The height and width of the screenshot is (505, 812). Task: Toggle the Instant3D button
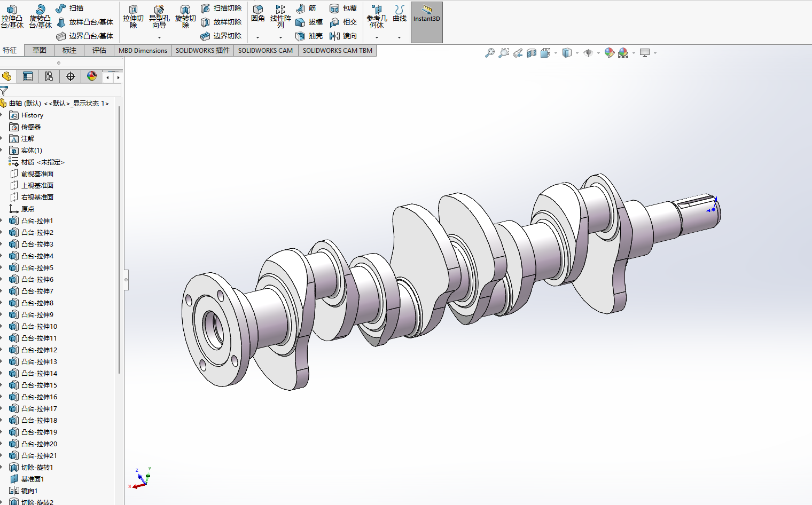pyautogui.click(x=427, y=22)
